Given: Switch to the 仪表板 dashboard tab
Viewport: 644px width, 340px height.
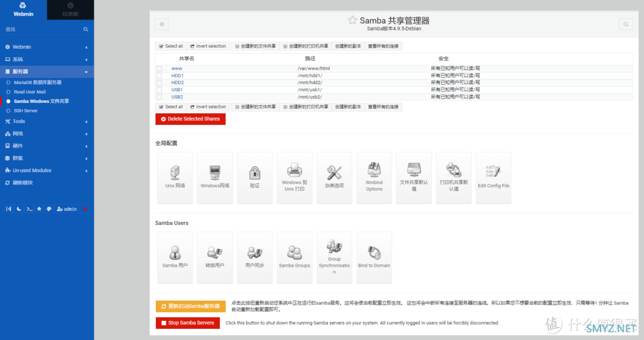Looking at the screenshot, I should pyautogui.click(x=70, y=10).
